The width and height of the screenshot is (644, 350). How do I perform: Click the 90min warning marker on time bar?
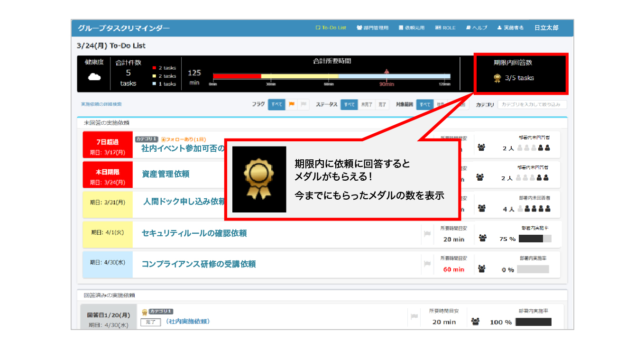[386, 72]
